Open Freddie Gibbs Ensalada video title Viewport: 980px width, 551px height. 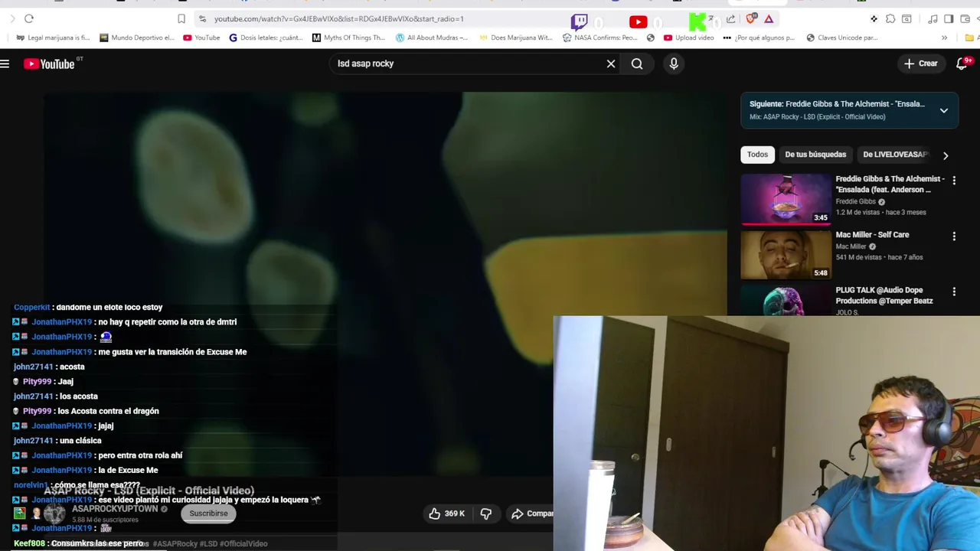(890, 184)
